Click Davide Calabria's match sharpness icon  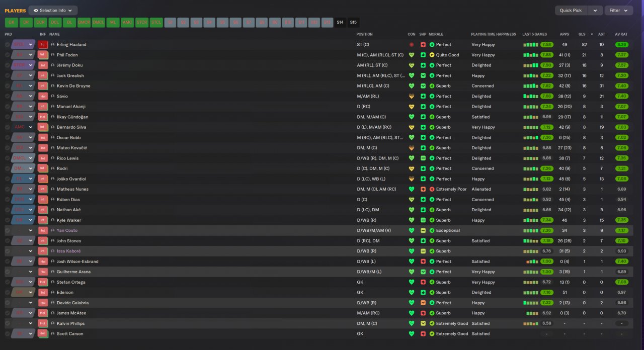[x=423, y=303]
